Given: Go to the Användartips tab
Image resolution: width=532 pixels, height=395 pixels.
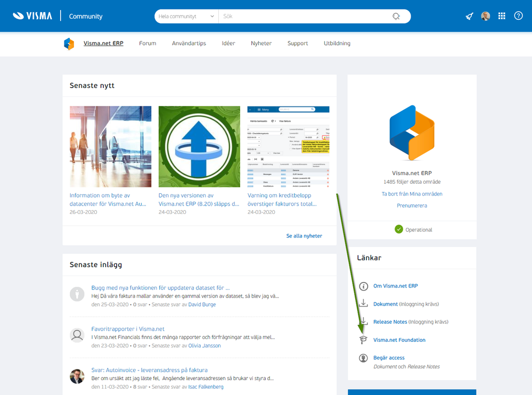Looking at the screenshot, I should pyautogui.click(x=189, y=44).
